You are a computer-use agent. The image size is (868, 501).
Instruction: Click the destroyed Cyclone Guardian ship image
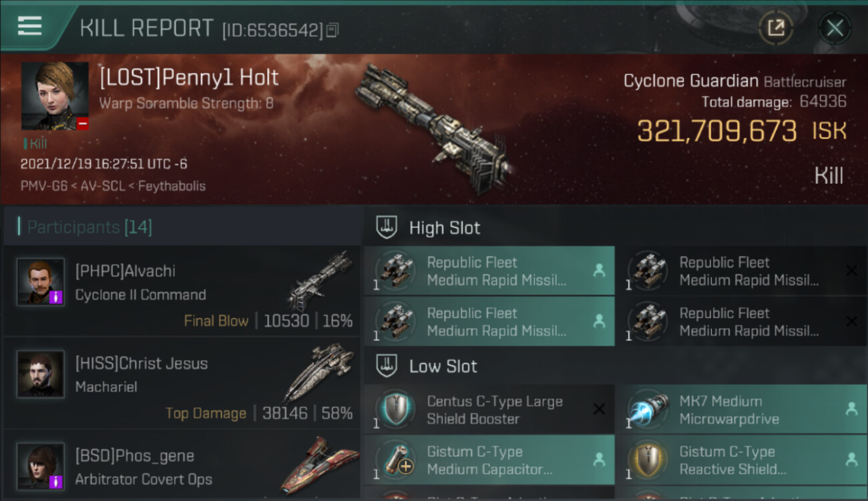pos(434,128)
